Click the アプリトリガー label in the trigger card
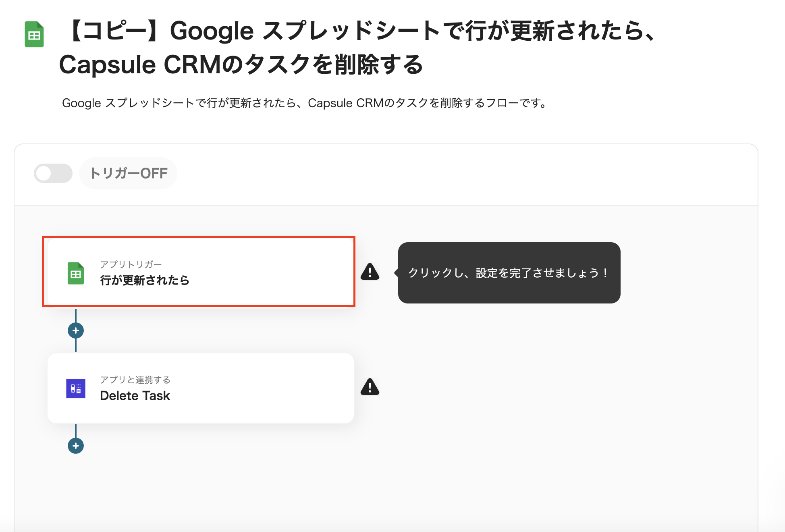 click(x=131, y=264)
